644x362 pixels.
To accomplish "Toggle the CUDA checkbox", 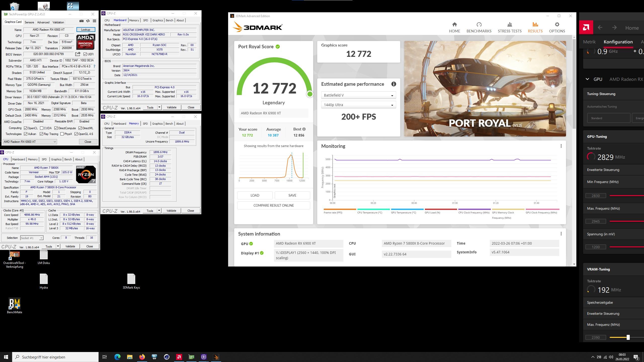I will 42,128.
